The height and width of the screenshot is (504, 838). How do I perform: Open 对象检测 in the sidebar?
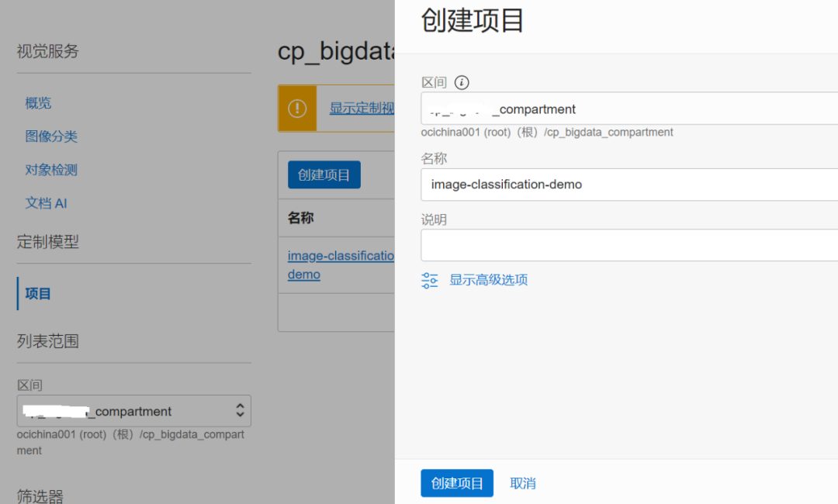pos(51,170)
